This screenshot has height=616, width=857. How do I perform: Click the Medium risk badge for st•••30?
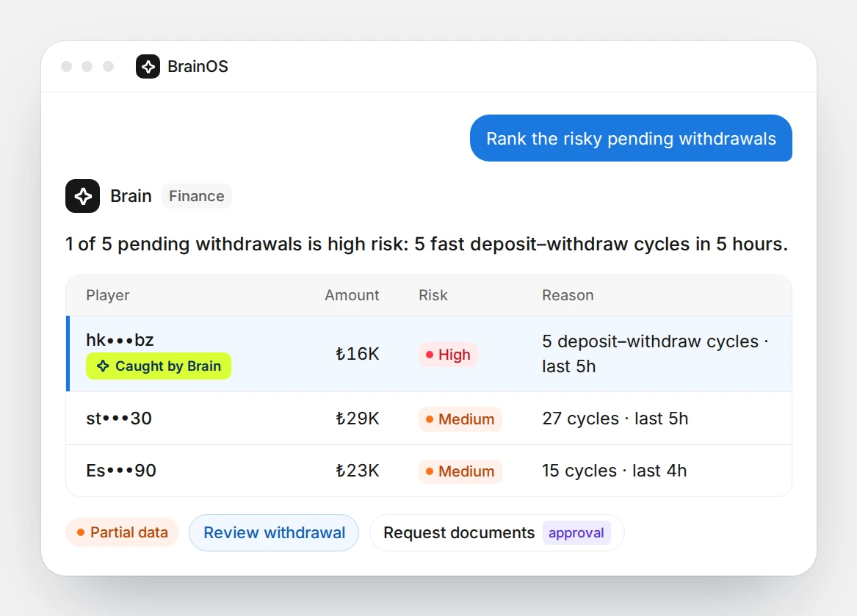tap(460, 419)
